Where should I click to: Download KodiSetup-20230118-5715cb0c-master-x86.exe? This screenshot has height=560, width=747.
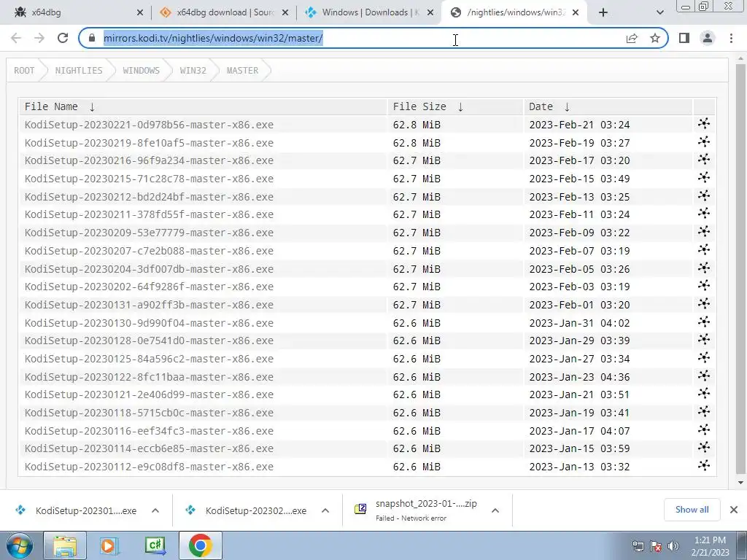[x=149, y=413]
